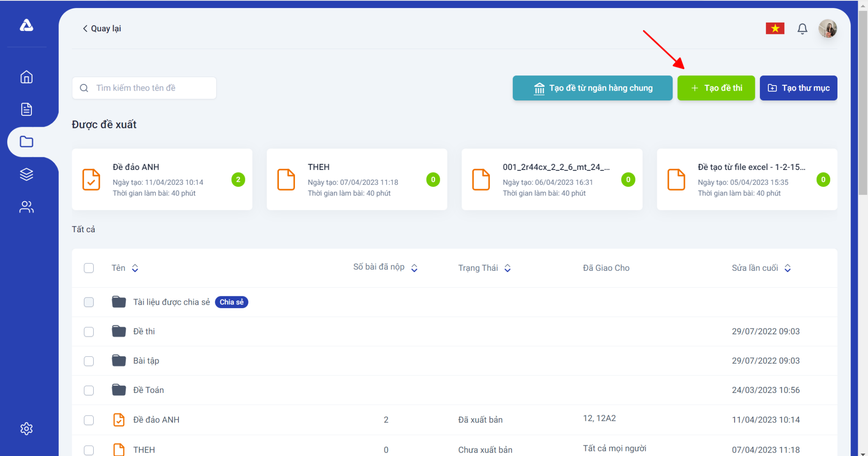Switch language via Vietnam flag icon
Image resolution: width=868 pixels, height=456 pixels.
pyautogui.click(x=775, y=28)
